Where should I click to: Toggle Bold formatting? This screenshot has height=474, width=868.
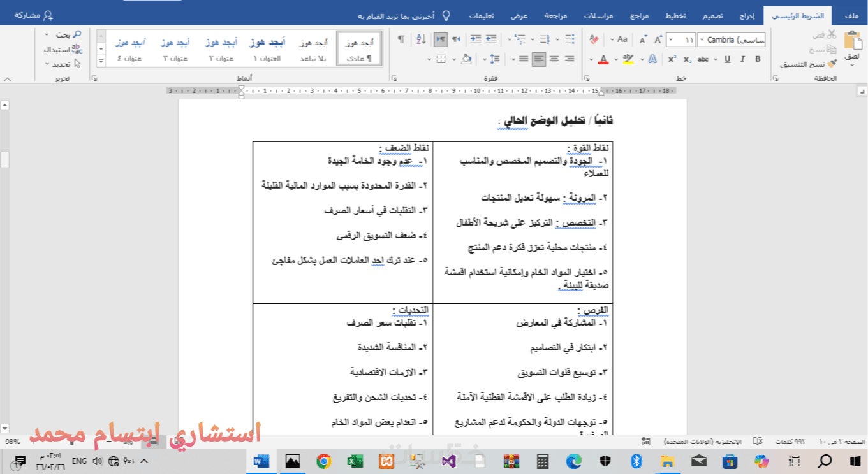tap(758, 59)
